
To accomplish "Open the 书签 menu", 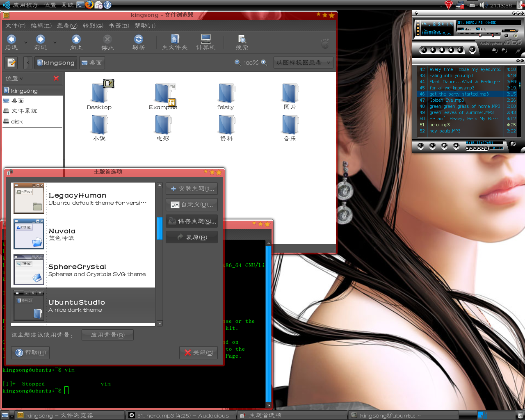I will [119, 26].
